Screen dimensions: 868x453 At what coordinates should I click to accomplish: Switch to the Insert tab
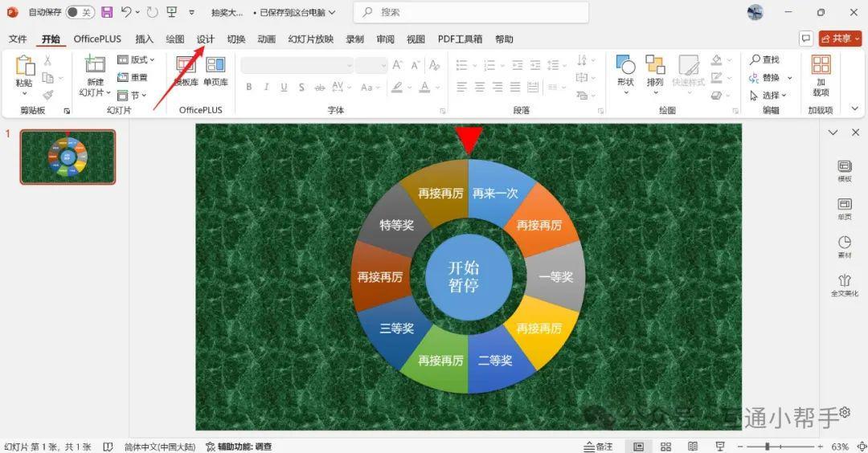[x=144, y=39]
